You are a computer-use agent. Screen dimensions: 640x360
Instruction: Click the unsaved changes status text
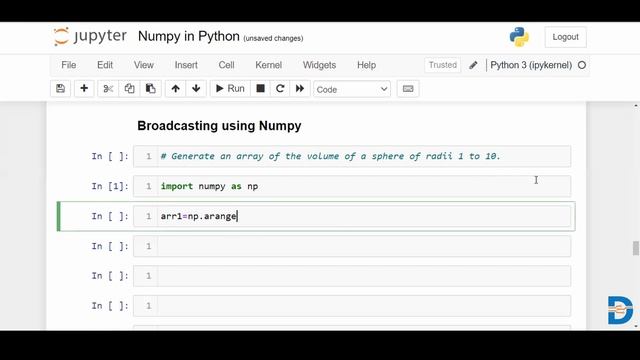(273, 38)
